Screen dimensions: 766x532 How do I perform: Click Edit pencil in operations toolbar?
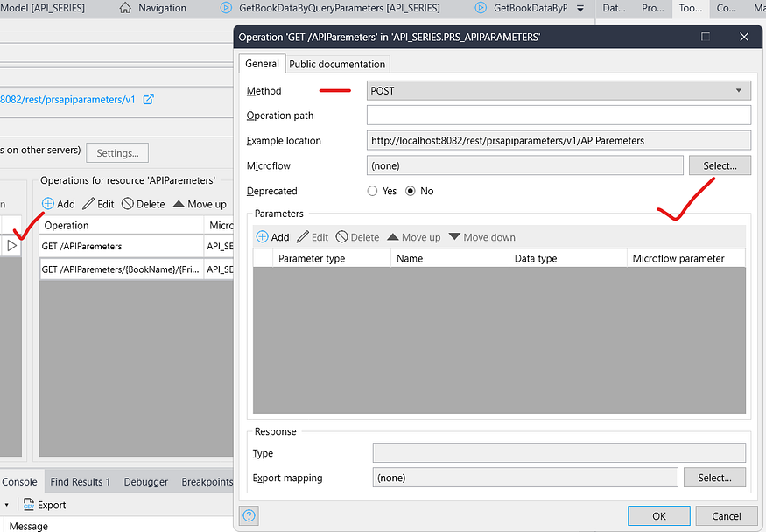coord(98,204)
